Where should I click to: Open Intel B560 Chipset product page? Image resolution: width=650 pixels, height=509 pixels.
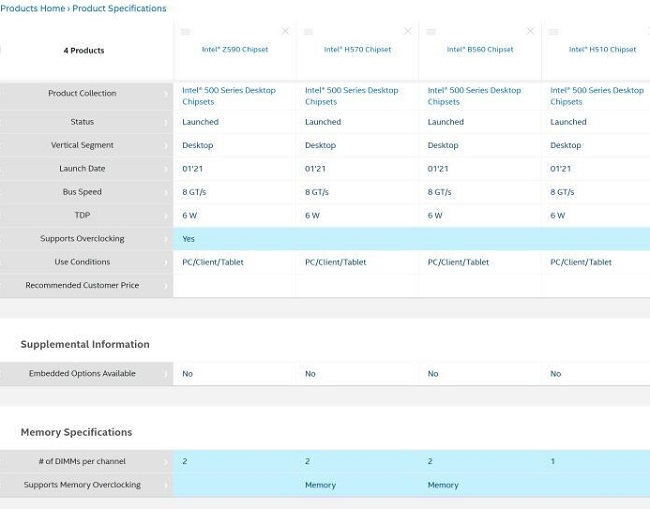[480, 49]
